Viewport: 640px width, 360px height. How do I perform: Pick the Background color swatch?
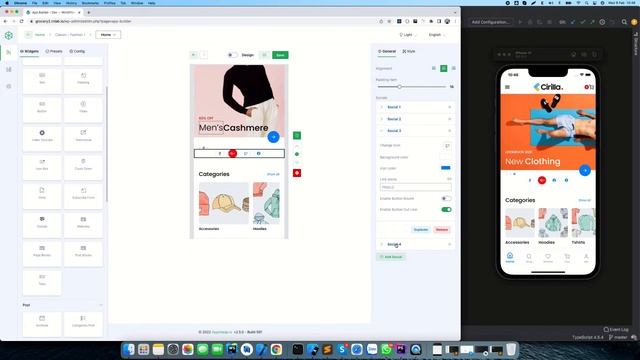(x=446, y=157)
